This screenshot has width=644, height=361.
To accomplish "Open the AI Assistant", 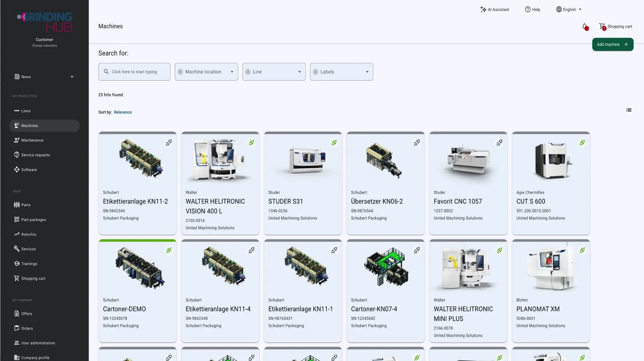I will click(494, 10).
